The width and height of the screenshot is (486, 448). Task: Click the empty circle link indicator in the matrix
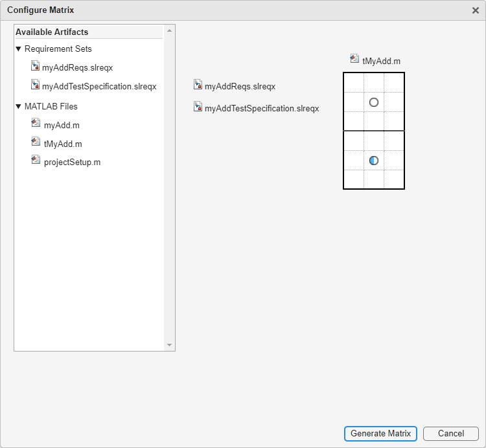(x=374, y=102)
